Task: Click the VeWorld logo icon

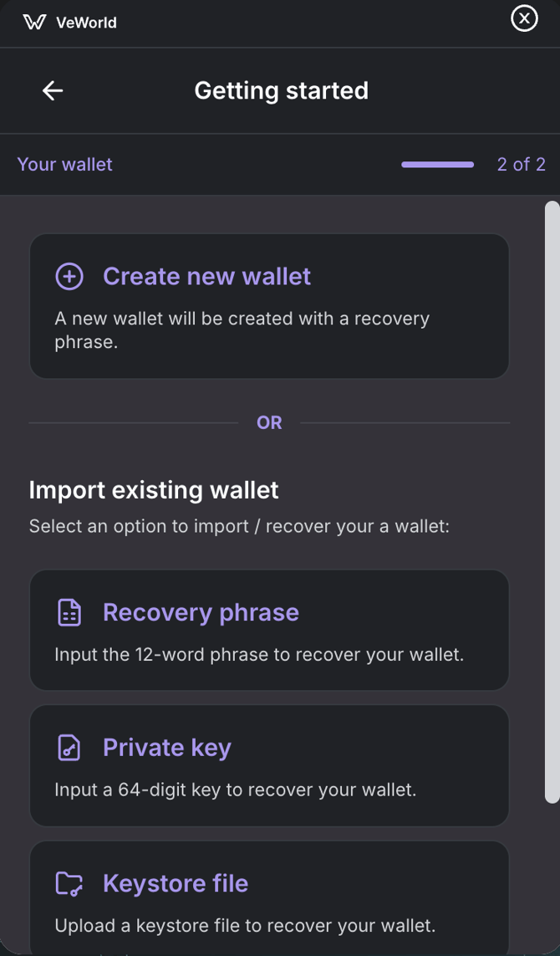Action: tap(34, 23)
